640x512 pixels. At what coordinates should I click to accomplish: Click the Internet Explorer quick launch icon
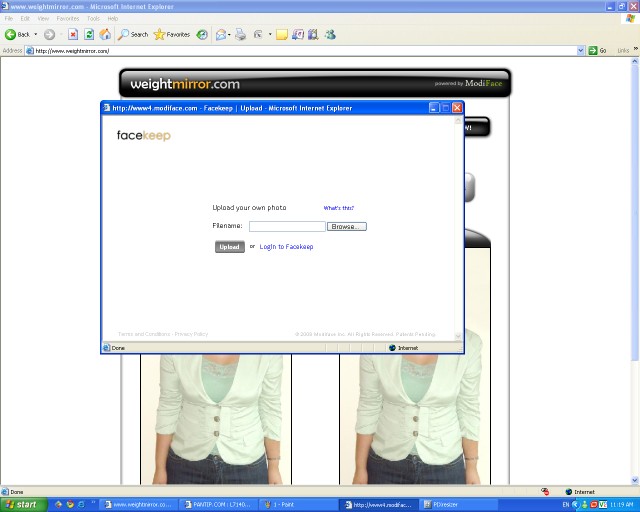coord(81,505)
